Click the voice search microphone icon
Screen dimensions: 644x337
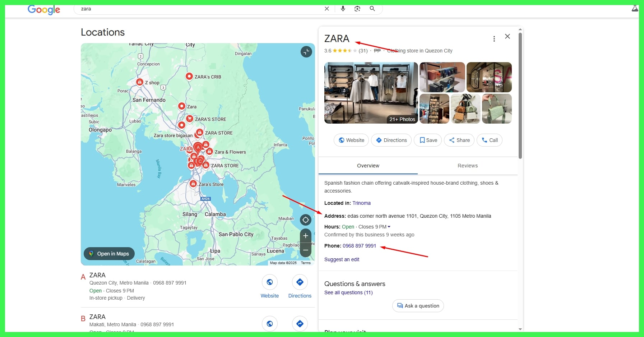click(343, 9)
